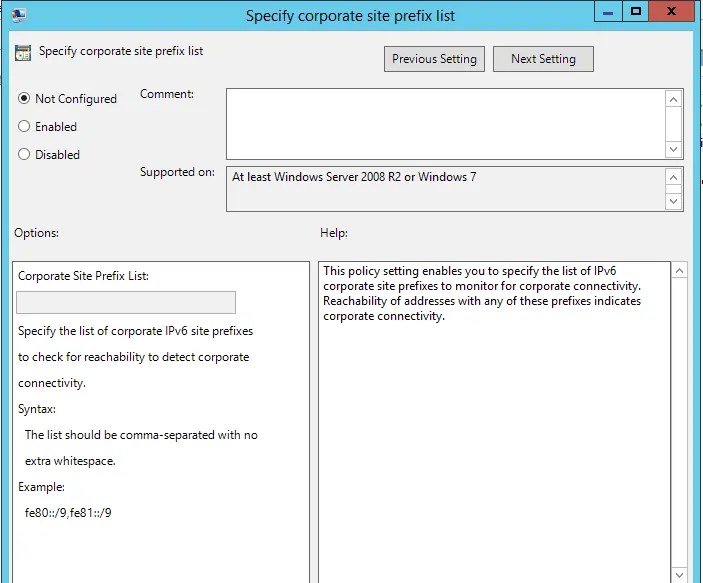
Task: Maximize the policy dialog window
Action: [x=635, y=12]
